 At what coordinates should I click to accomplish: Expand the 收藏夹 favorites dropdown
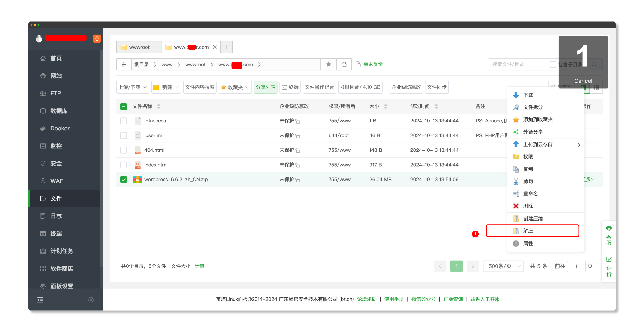coord(235,87)
